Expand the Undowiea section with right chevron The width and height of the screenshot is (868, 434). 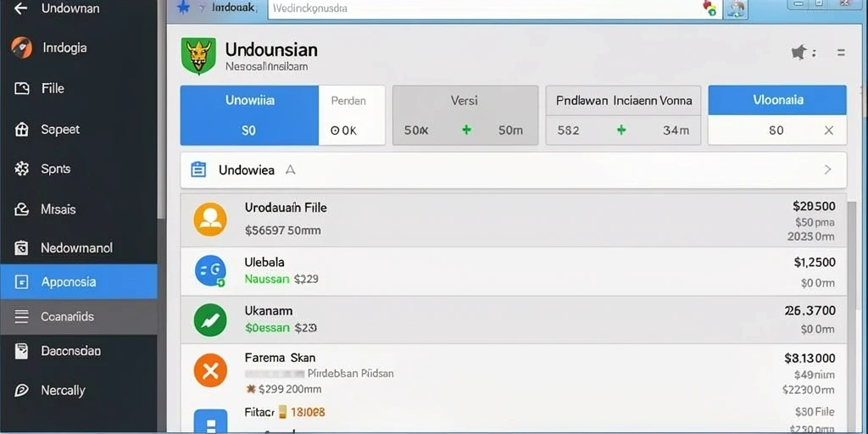tap(827, 170)
